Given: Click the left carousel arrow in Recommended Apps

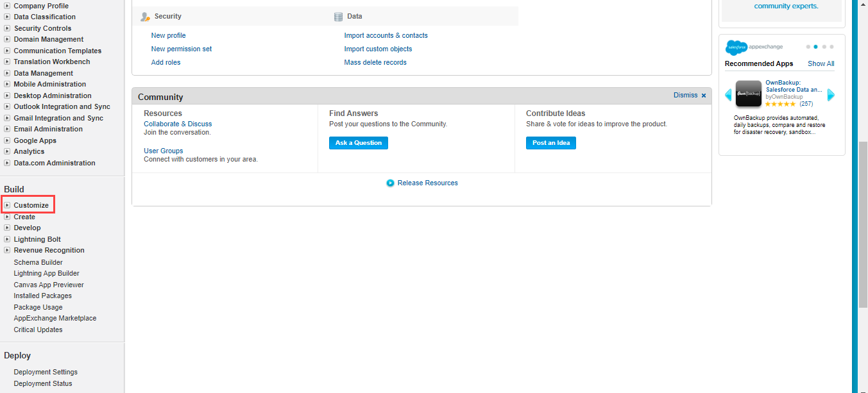Looking at the screenshot, I should 728,95.
